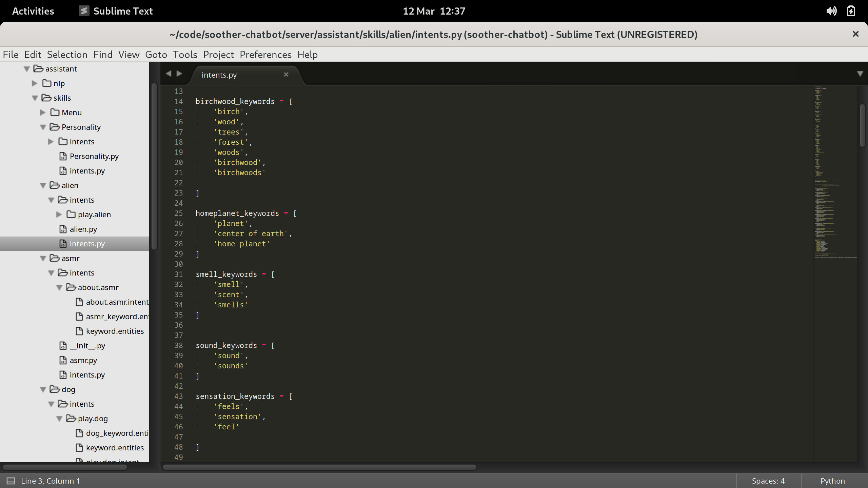
Task: Collapse the skills folder
Action: tap(35, 98)
